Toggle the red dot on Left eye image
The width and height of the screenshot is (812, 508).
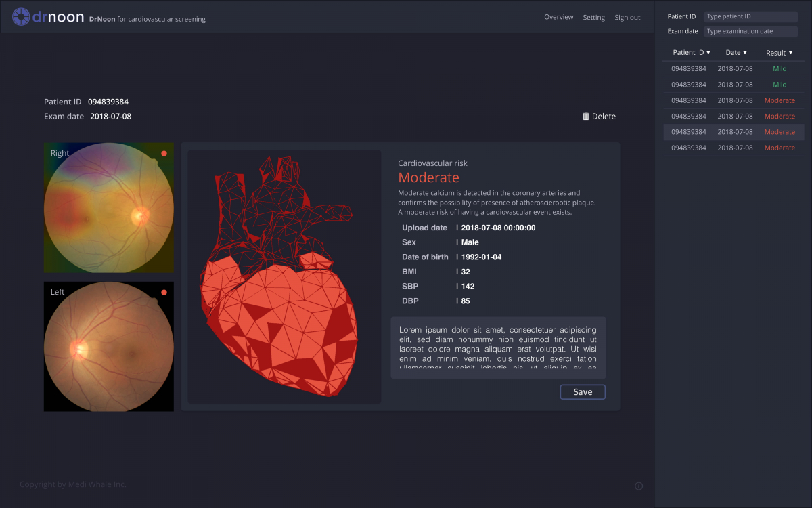164,293
